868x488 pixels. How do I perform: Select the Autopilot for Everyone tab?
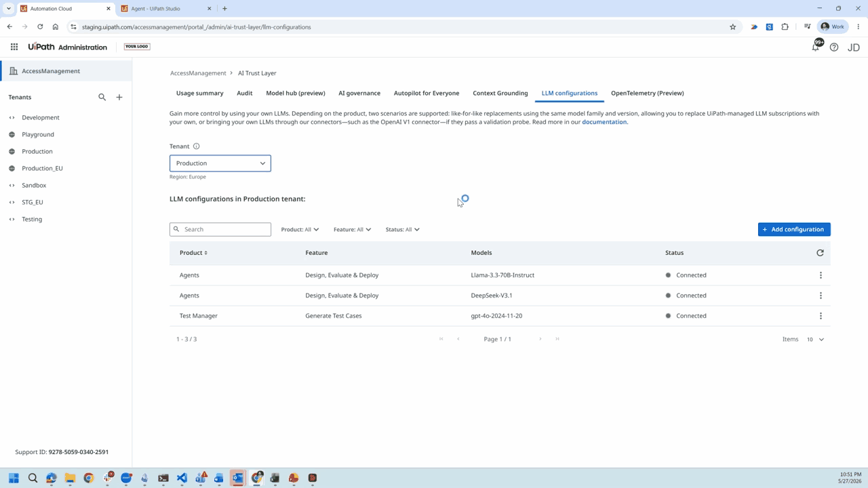[x=427, y=94]
